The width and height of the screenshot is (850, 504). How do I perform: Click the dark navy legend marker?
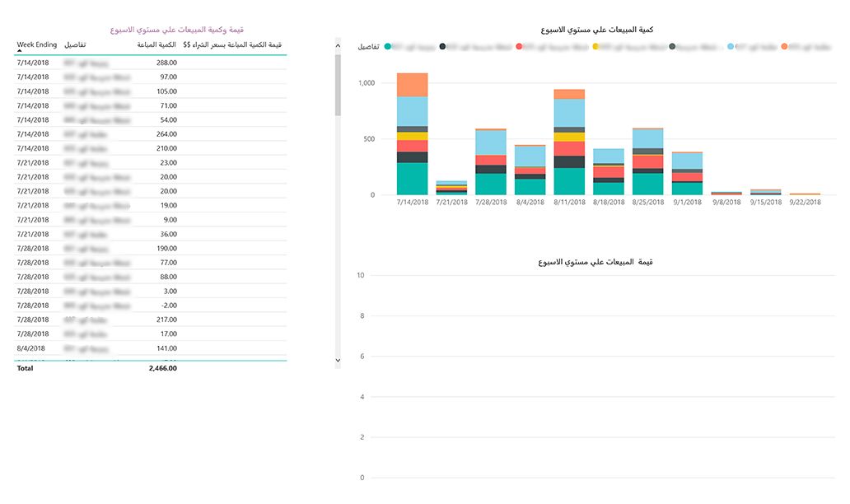443,48
